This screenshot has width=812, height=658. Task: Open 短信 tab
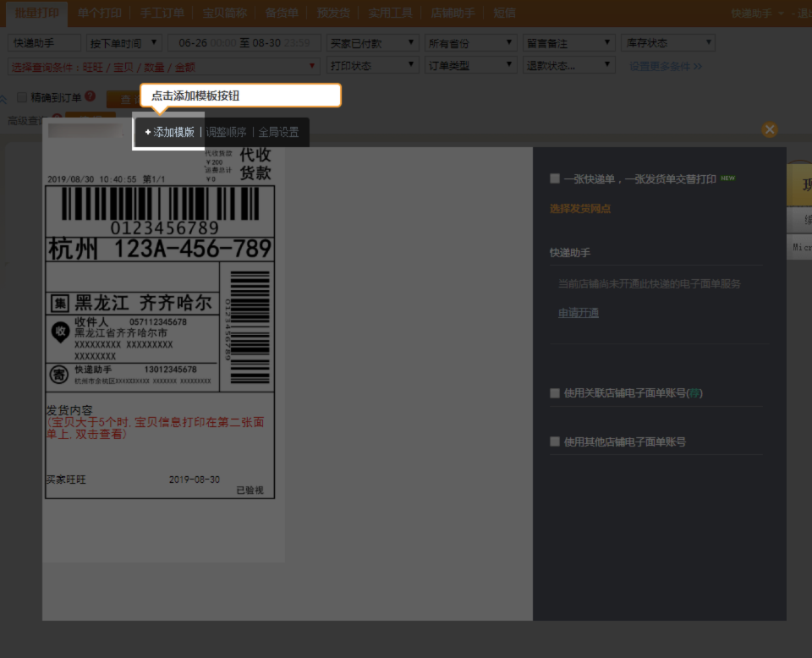click(x=504, y=13)
